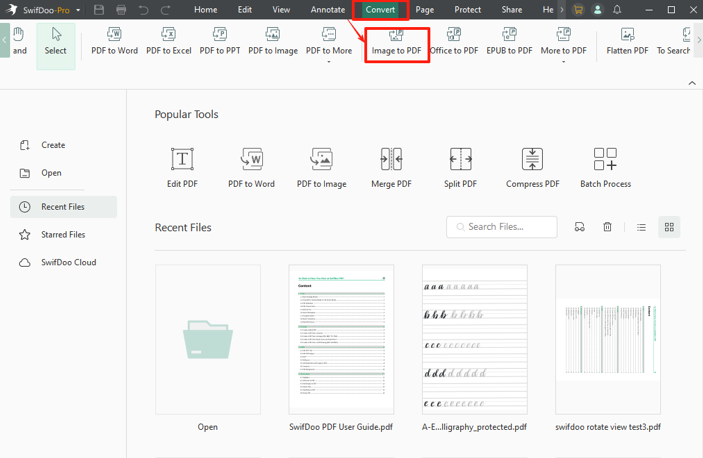Click PDF to Image in ribbon
The height and width of the screenshot is (458, 703).
[x=273, y=41]
